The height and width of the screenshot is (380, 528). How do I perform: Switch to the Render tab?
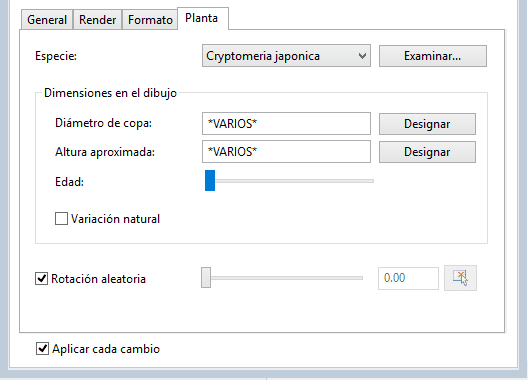coord(98,20)
